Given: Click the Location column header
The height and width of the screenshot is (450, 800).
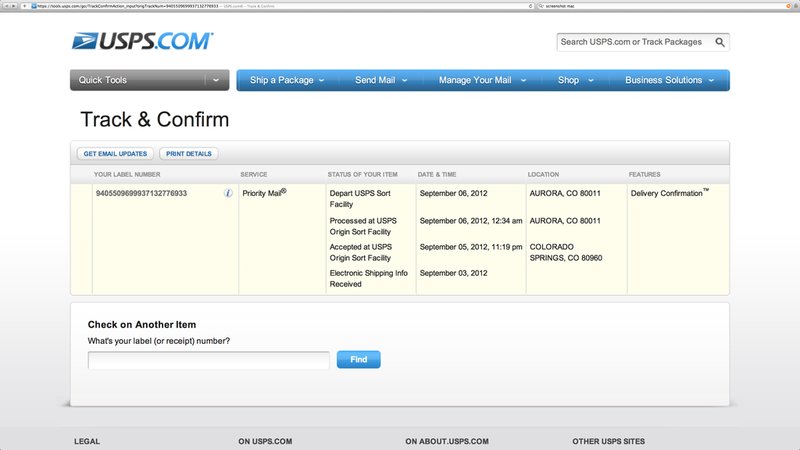Looking at the screenshot, I should tap(543, 174).
